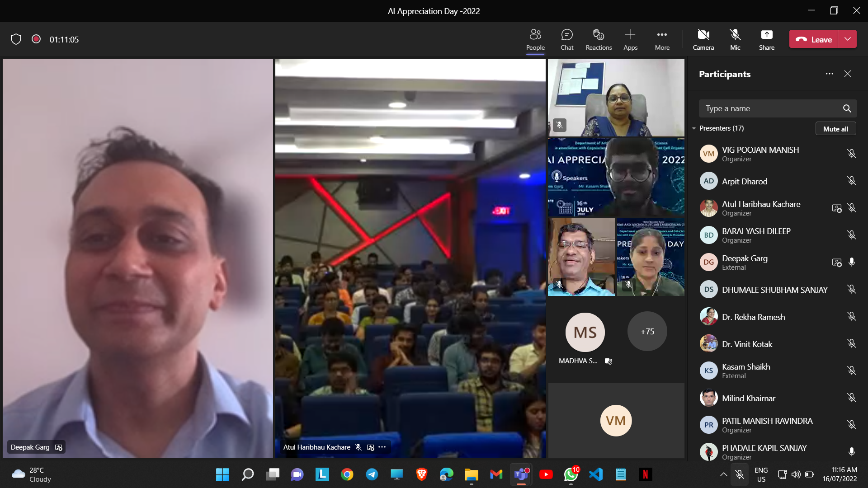Click the search icon in participants box
The image size is (868, 488).
pos(847,108)
